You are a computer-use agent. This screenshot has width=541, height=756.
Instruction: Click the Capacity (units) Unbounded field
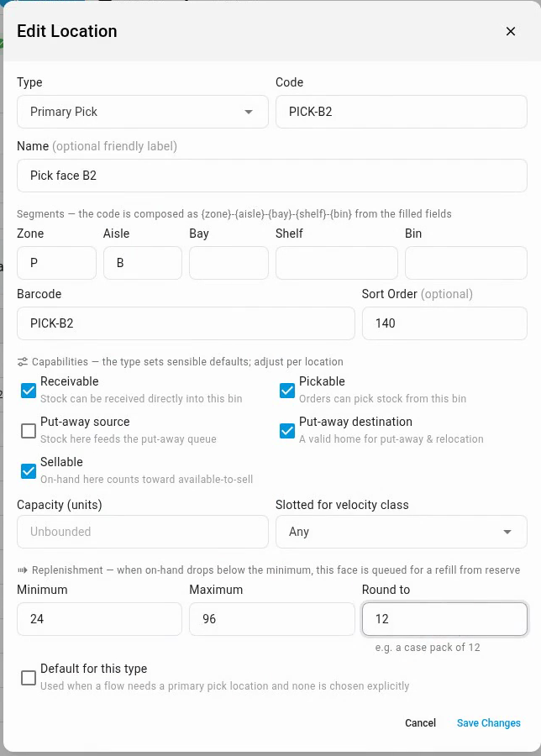coord(143,532)
